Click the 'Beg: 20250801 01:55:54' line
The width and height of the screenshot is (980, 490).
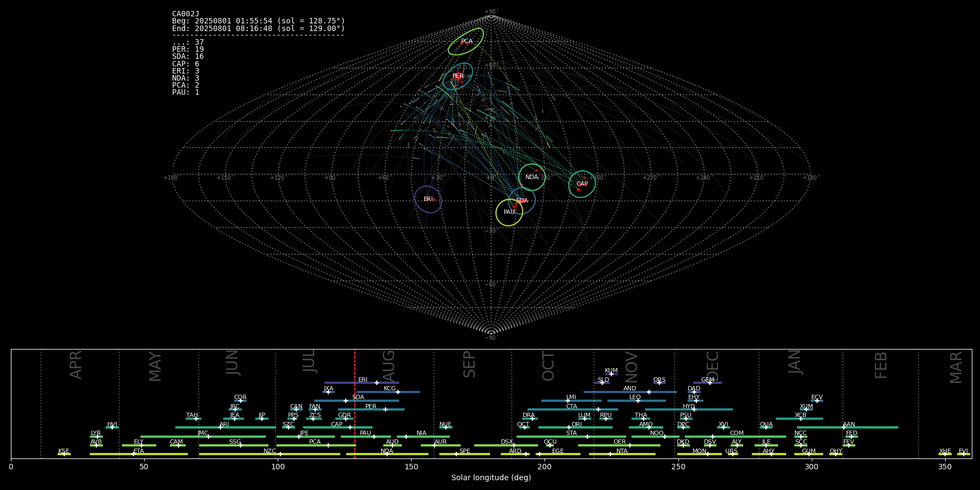pos(259,21)
